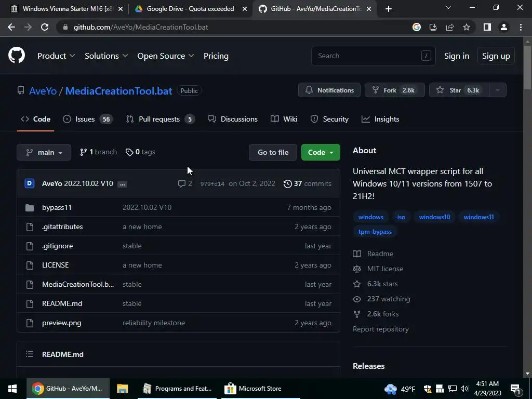Viewport: 532px width, 399px height.
Task: Open Chrome side panel icon
Action: coord(487,27)
